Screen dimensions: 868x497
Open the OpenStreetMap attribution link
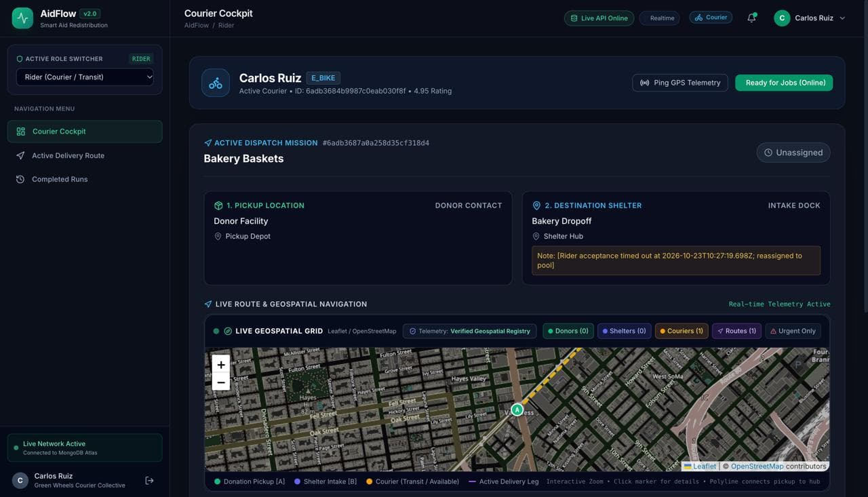[757, 466]
